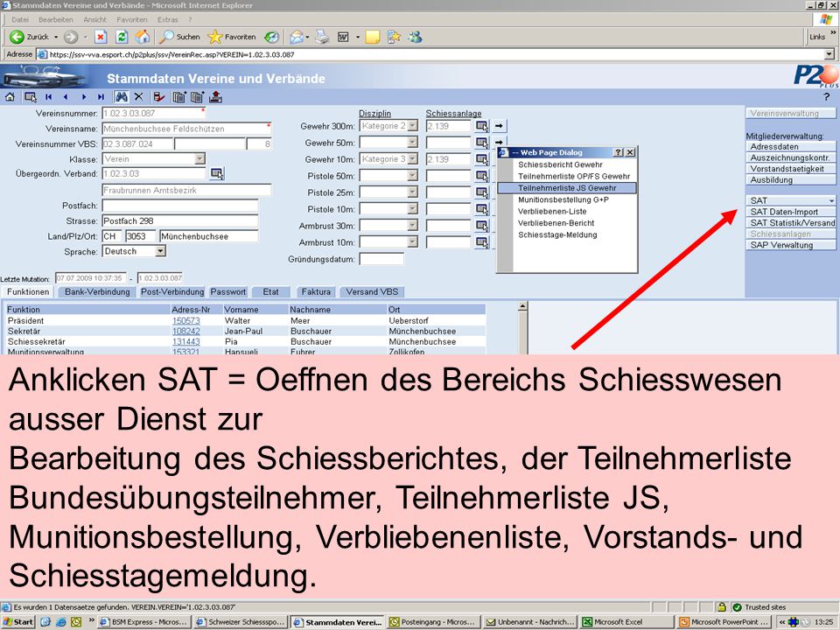
Task: Go to the next record
Action: coord(84,97)
